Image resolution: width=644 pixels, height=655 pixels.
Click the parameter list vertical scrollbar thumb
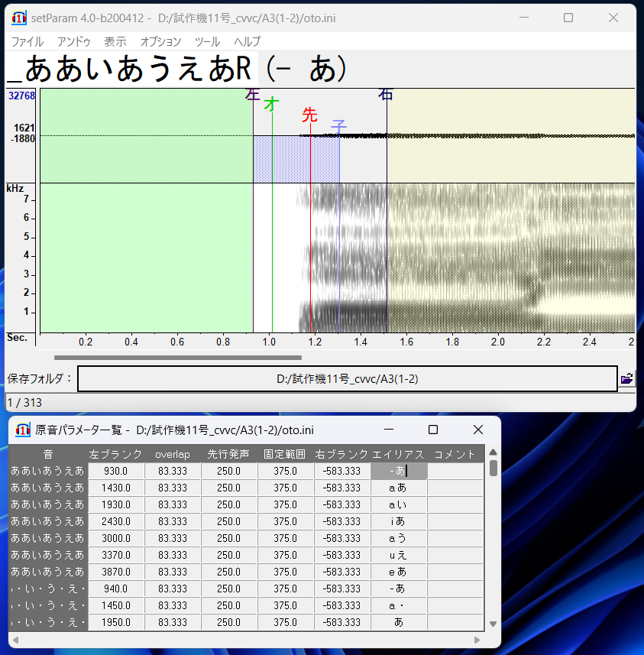pyautogui.click(x=494, y=468)
